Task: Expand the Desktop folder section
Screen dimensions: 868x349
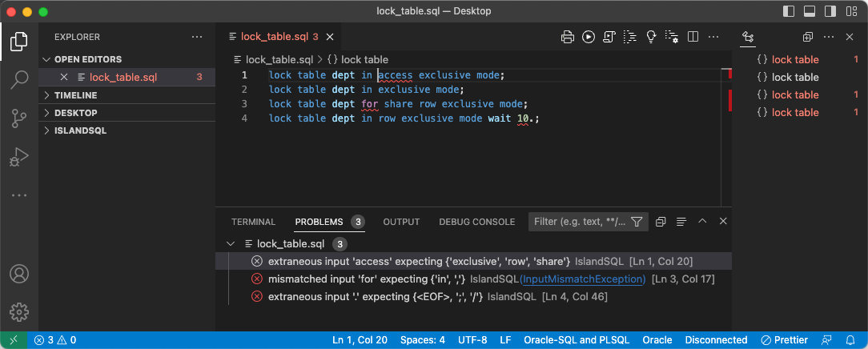Action: [127, 113]
